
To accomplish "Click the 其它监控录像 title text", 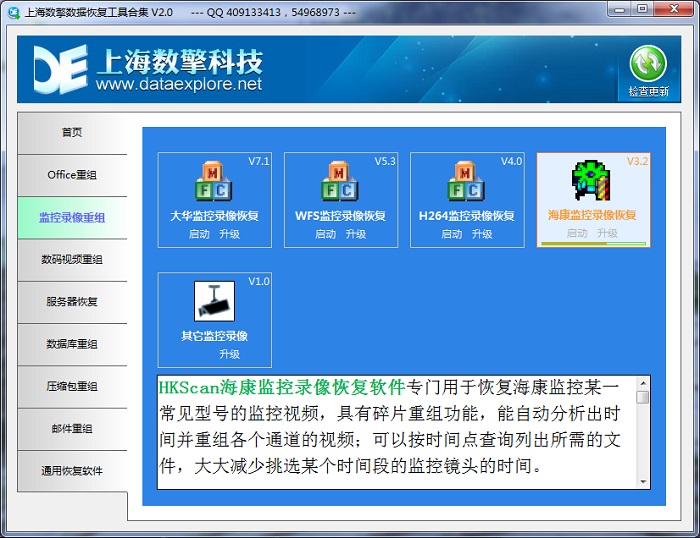I will [x=214, y=336].
